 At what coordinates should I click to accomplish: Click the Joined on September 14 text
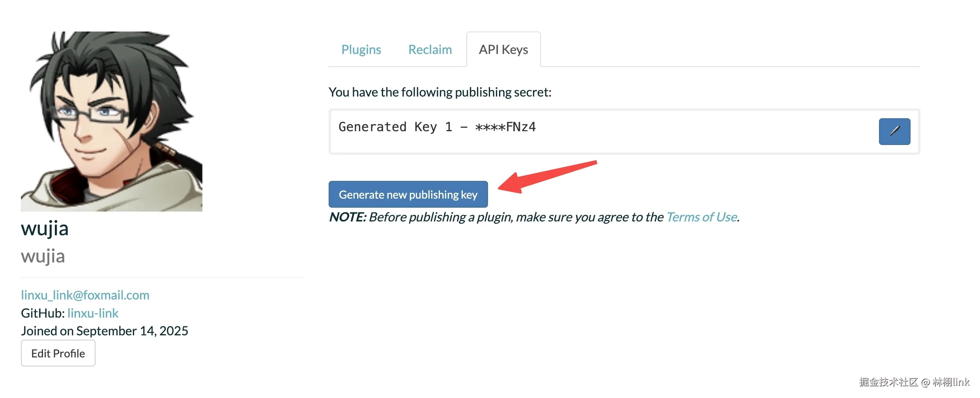[x=105, y=331]
